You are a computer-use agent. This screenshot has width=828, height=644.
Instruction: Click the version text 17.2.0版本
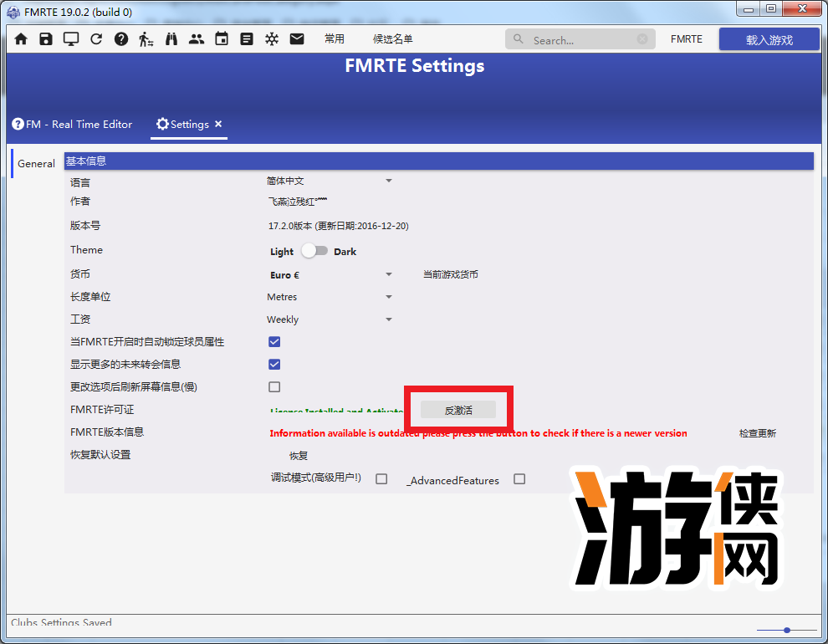click(339, 226)
